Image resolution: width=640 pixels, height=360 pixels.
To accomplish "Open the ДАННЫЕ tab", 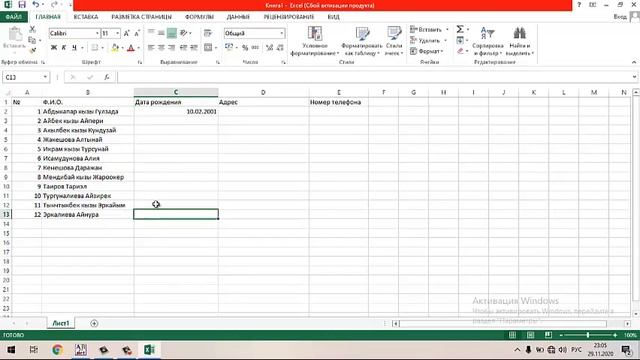I will point(238,17).
